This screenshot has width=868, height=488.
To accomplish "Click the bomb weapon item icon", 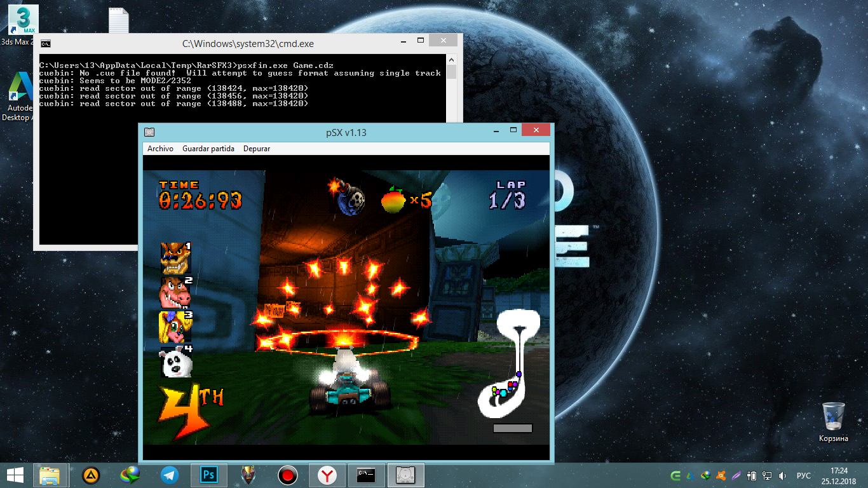I will pos(347,196).
